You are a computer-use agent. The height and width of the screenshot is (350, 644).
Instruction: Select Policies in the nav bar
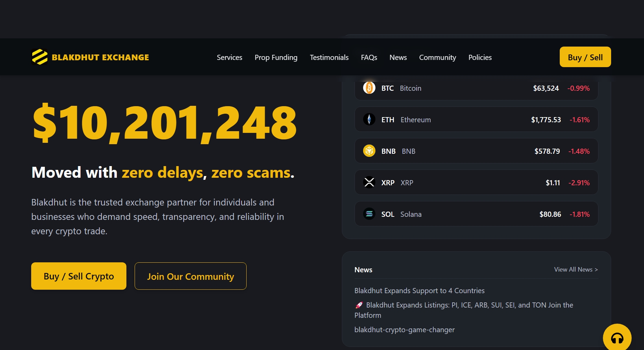[x=480, y=58]
